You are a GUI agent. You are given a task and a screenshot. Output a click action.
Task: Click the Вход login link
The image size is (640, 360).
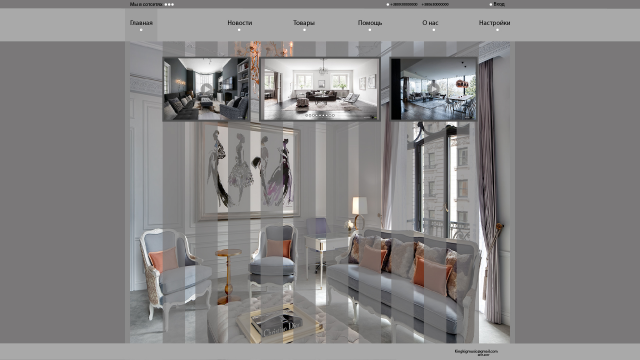pos(499,4)
